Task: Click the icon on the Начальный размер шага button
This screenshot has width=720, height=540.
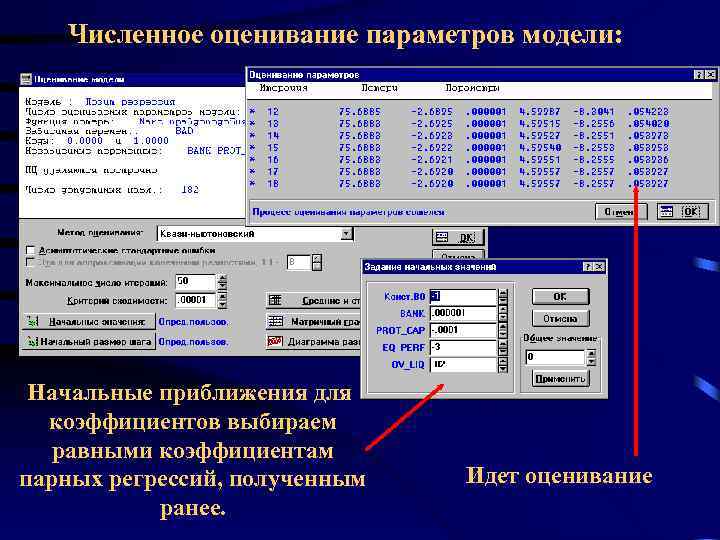Action: tap(32, 342)
